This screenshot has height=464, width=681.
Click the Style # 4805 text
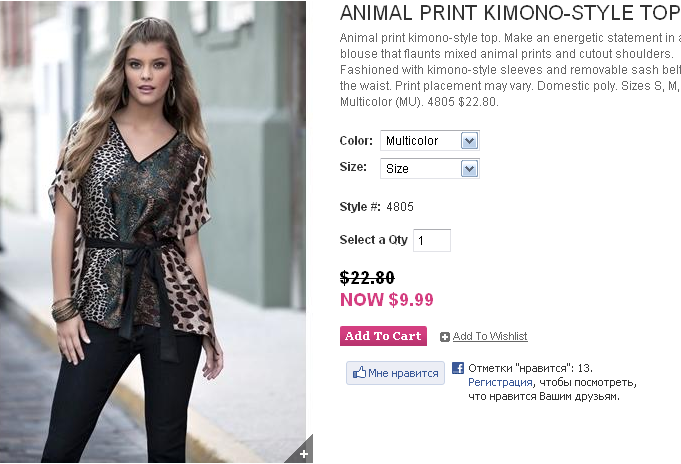(x=377, y=207)
